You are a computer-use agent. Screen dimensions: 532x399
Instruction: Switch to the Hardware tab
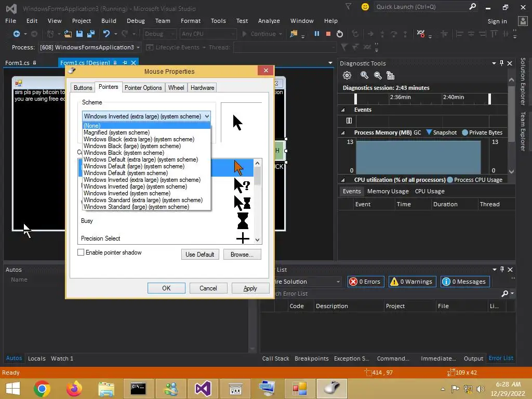202,87
